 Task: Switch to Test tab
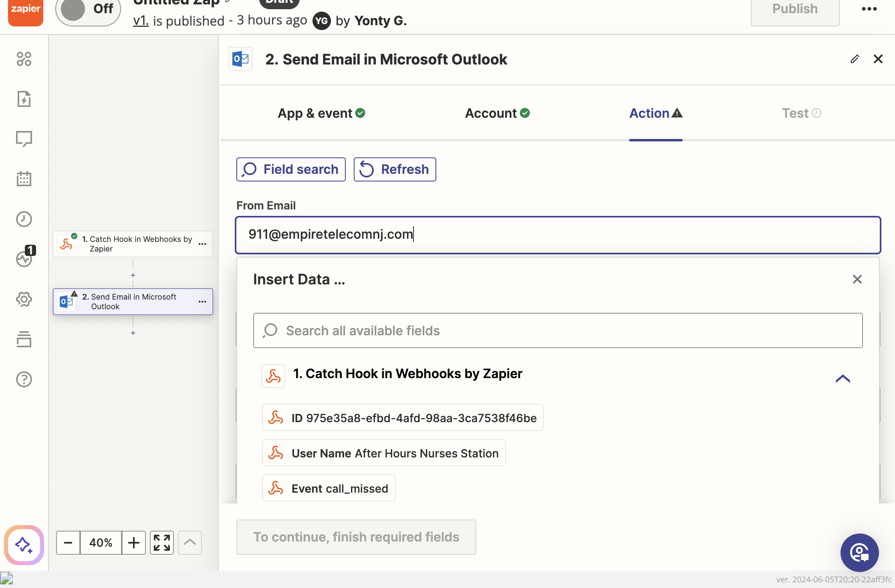(x=802, y=113)
